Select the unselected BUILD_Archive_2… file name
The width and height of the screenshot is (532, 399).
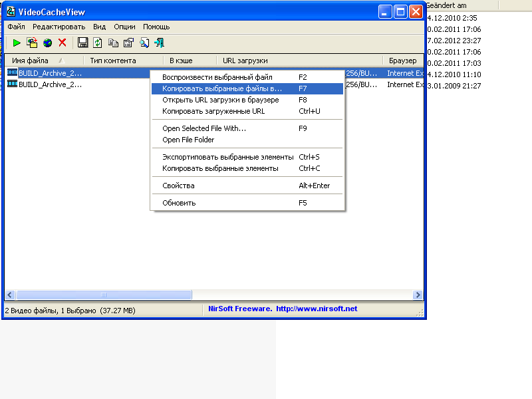[x=51, y=84]
